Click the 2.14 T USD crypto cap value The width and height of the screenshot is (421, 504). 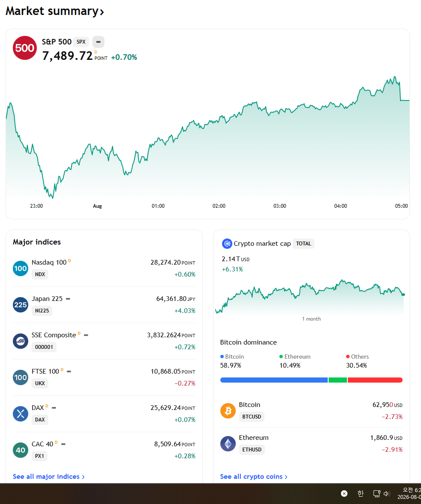[x=236, y=259]
